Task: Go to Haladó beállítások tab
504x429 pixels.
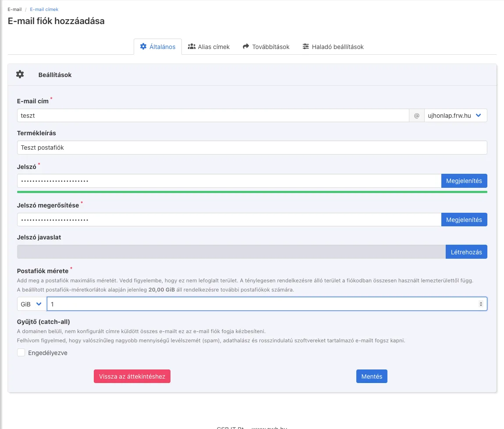Action: coord(333,47)
